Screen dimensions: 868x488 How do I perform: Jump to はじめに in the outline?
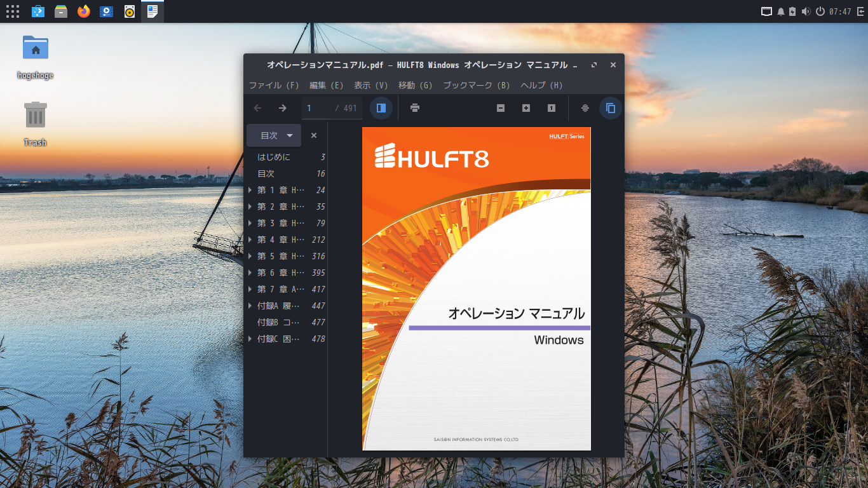coord(274,157)
